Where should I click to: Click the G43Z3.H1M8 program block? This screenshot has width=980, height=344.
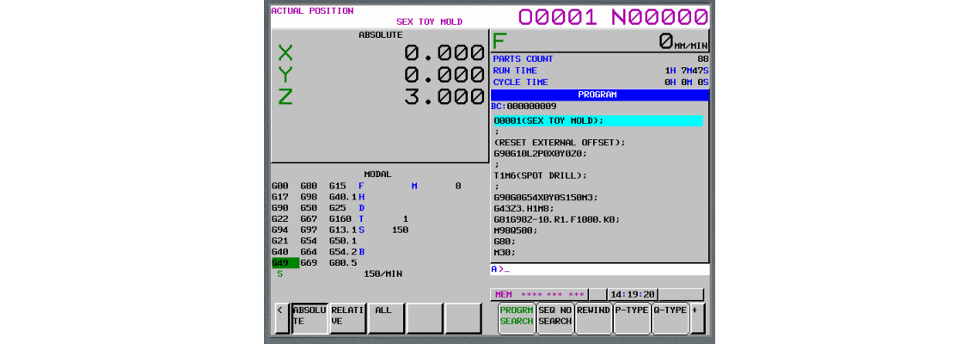524,208
